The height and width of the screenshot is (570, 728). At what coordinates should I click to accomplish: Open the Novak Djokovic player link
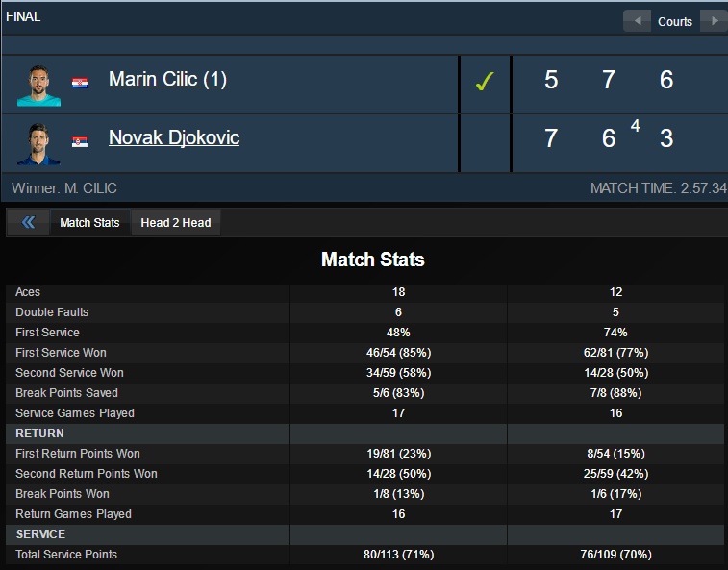click(x=174, y=137)
